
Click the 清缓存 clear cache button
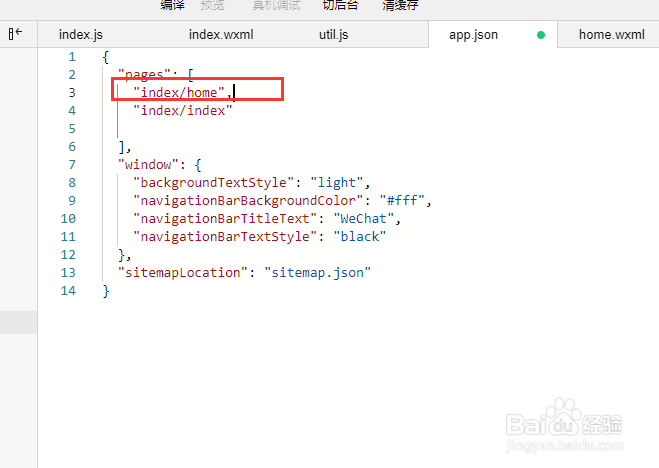400,5
